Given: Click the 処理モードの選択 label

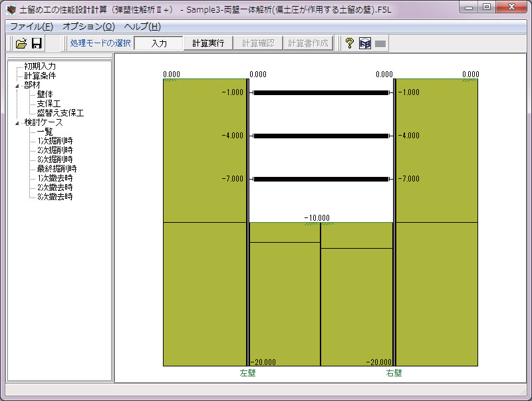Looking at the screenshot, I should click(100, 43).
